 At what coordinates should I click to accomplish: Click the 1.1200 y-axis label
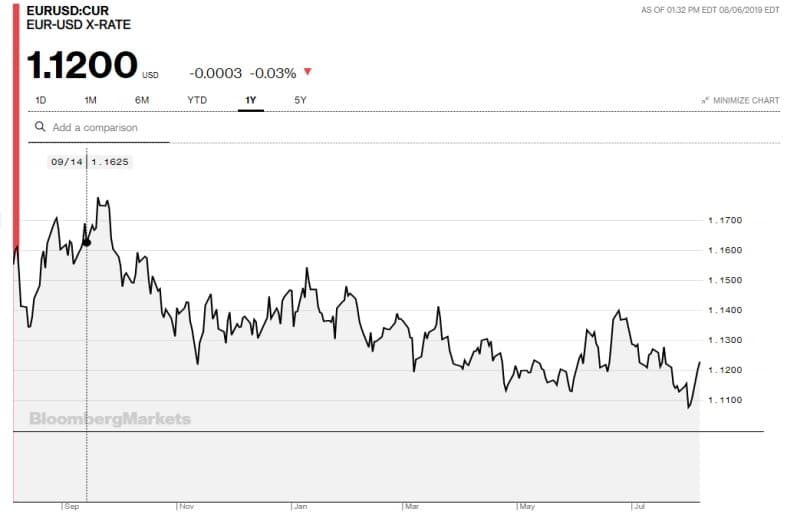[725, 370]
